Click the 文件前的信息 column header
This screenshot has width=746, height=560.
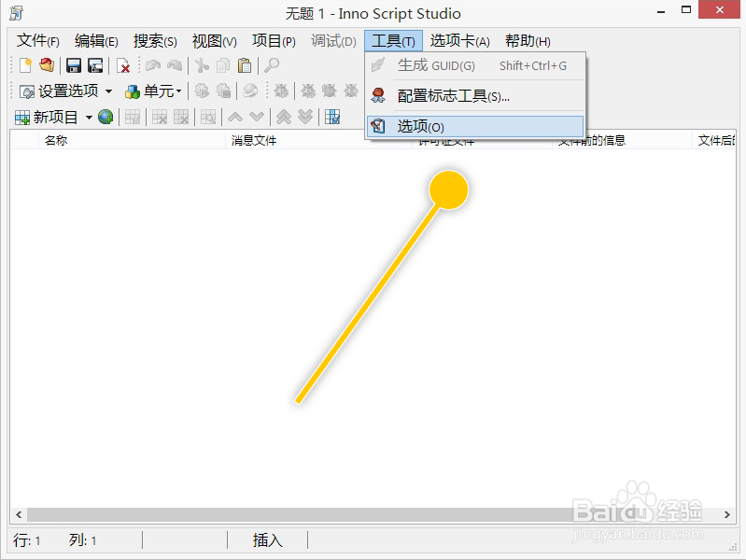[x=622, y=140]
